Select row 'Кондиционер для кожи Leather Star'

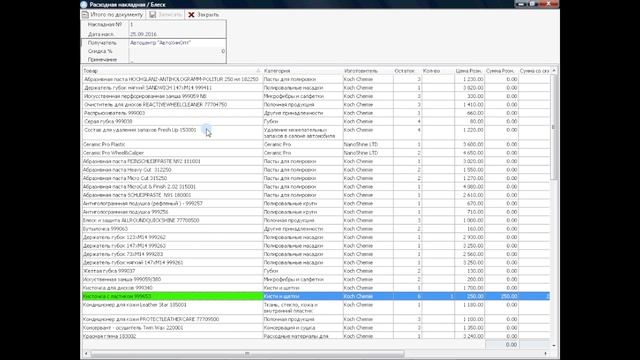click(x=316, y=308)
